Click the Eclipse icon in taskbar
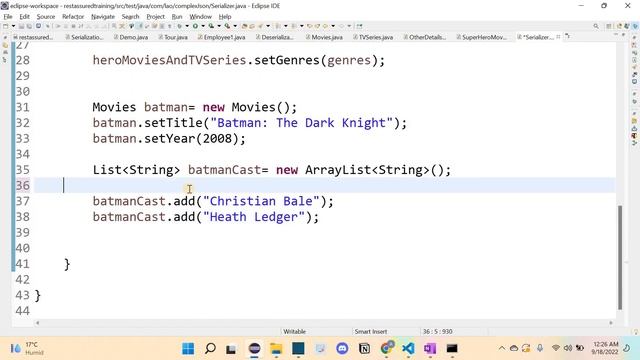The image size is (640, 360). (x=254, y=349)
